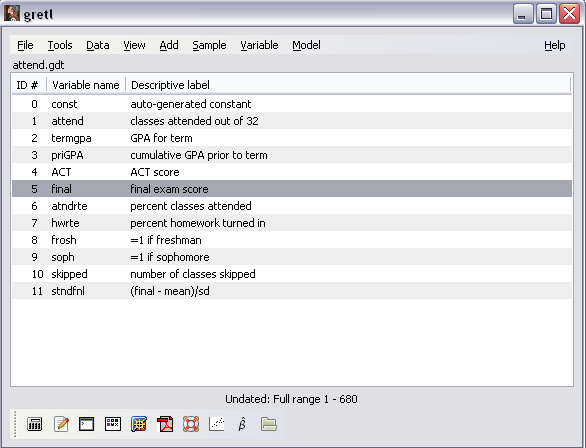The image size is (586, 448).
Task: Open new script editor icon
Action: pos(61,424)
